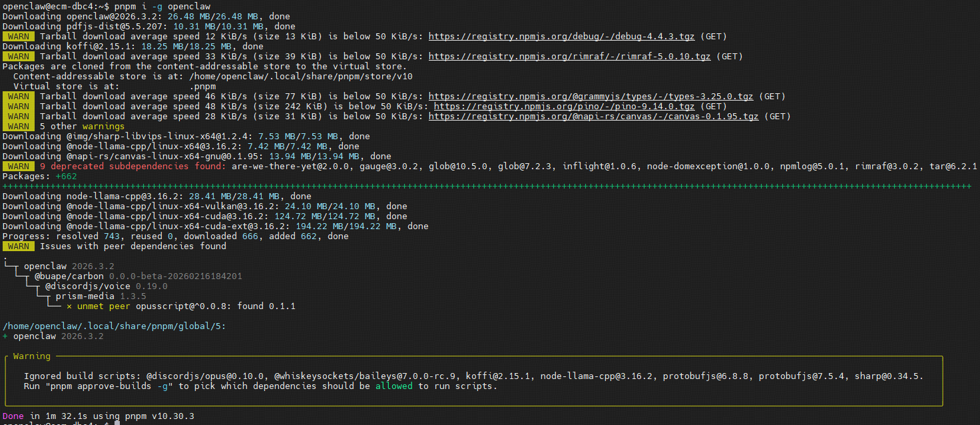Click WARN badge for peer dependencies issues
This screenshot has height=425, width=980.
(x=18, y=246)
